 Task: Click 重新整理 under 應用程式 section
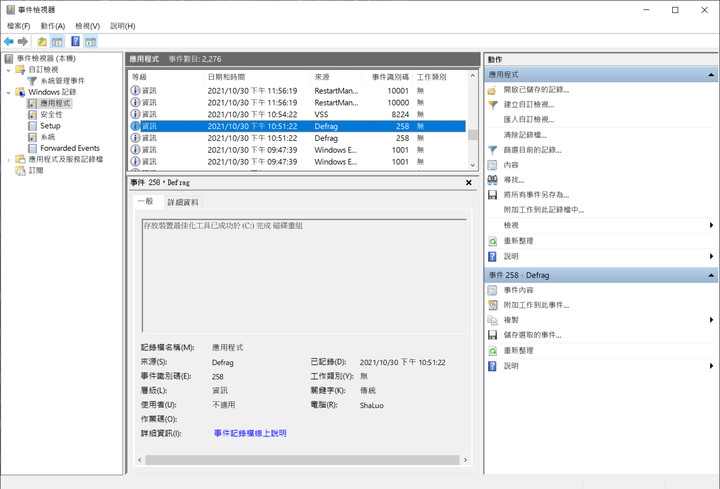tap(518, 241)
